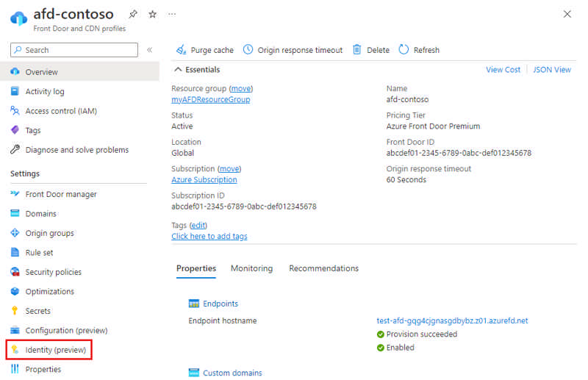Screen dimensions: 588x380
Task: Click the Refresh circular arrow icon
Action: point(404,49)
